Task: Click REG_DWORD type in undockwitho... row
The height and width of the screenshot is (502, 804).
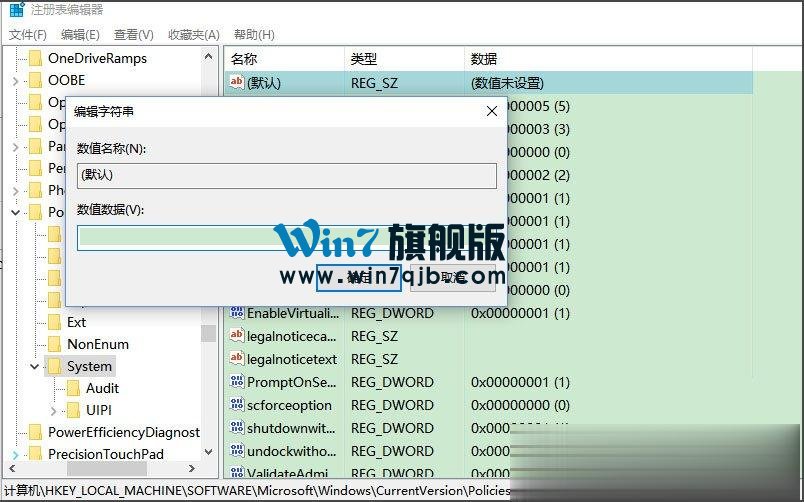Action: pos(392,451)
